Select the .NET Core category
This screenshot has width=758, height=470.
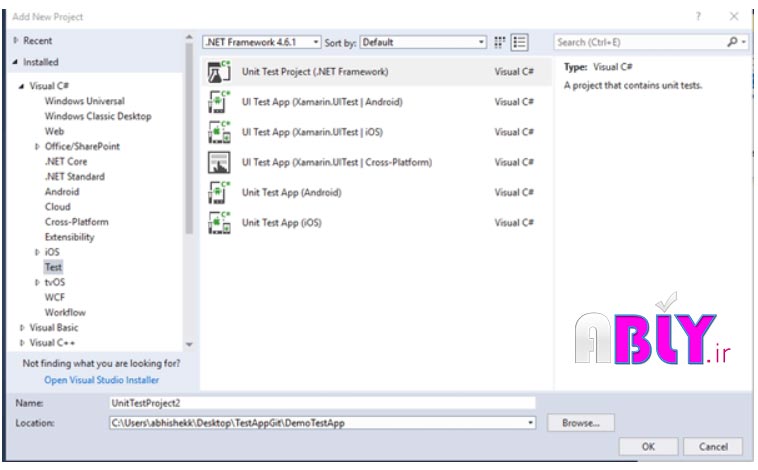[66, 162]
